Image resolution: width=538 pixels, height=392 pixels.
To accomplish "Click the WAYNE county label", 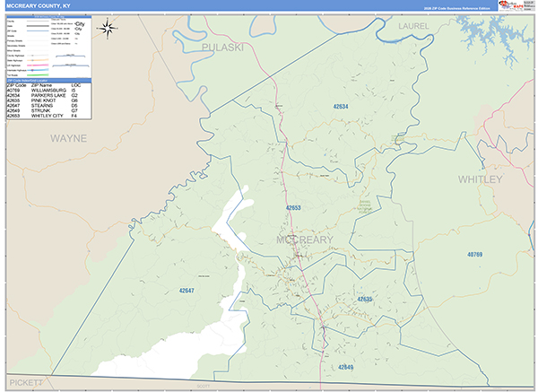I will coord(69,138).
